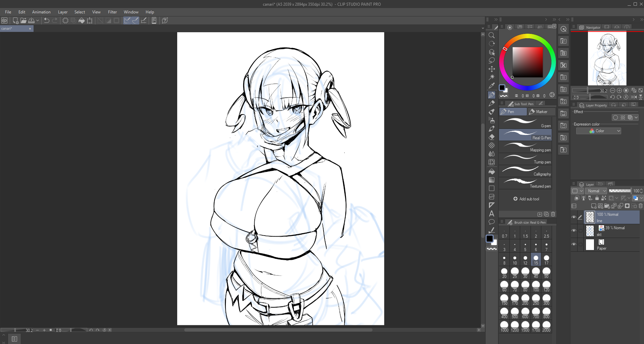Click the layer opacity slider
This screenshot has height=344, width=644.
620,191
